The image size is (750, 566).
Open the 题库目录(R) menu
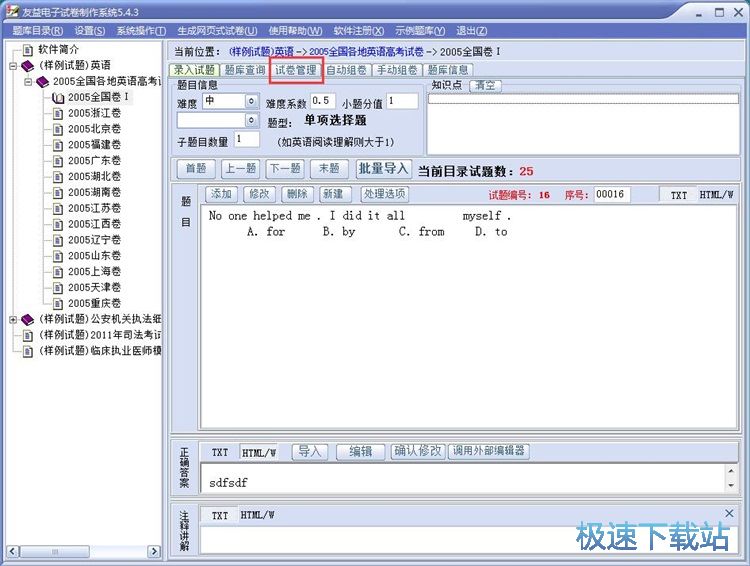coord(37,31)
